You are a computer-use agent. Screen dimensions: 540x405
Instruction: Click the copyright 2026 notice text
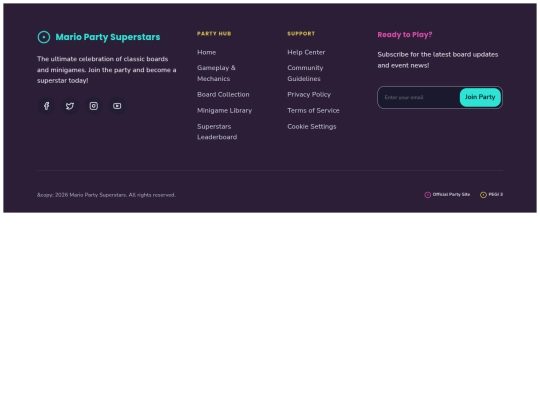(x=106, y=195)
